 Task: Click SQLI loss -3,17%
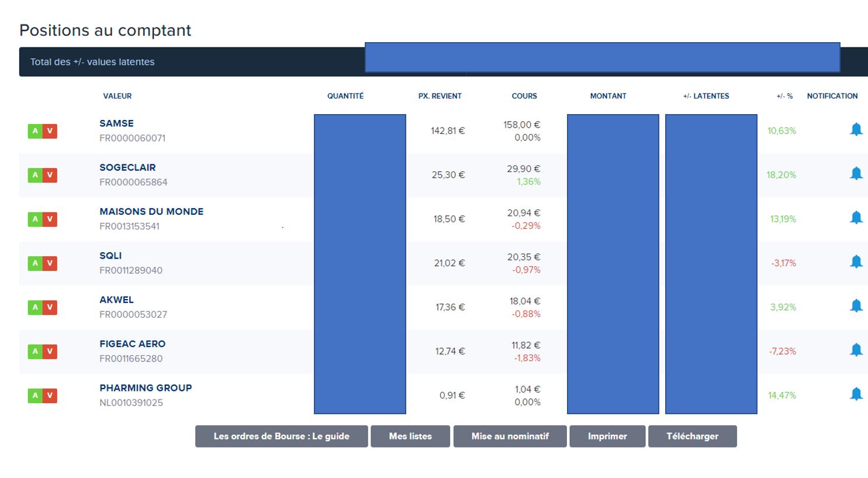click(x=784, y=263)
